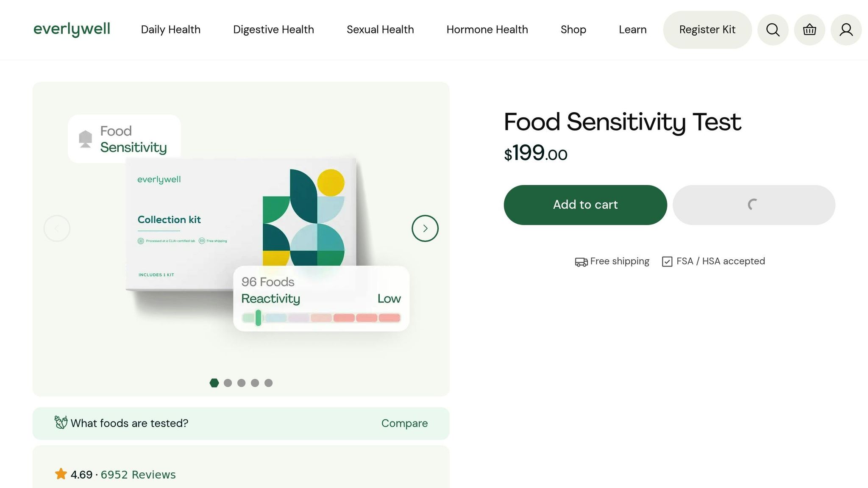
Task: Click the orange star rating icon
Action: (x=61, y=474)
